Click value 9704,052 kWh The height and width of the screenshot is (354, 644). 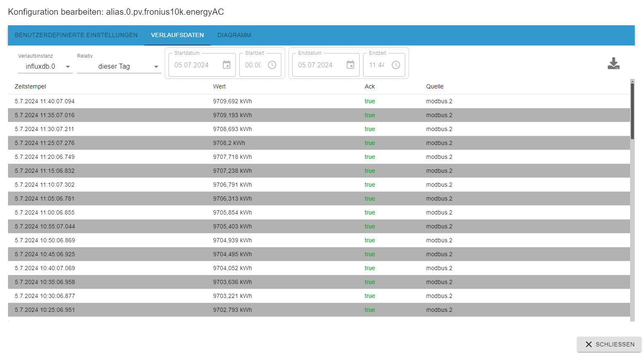[x=232, y=268]
